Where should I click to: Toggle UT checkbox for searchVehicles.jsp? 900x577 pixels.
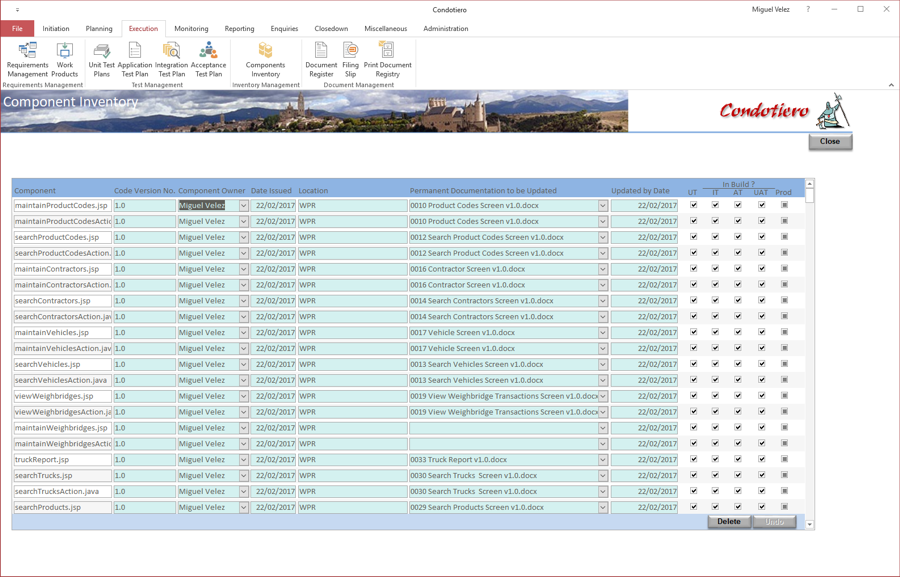click(x=693, y=364)
